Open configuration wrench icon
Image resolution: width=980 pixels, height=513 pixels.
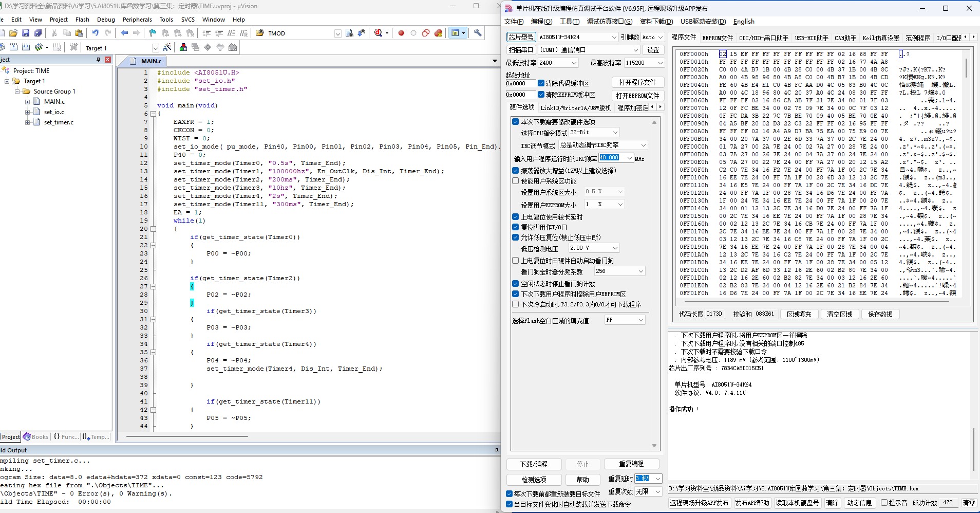click(x=478, y=33)
